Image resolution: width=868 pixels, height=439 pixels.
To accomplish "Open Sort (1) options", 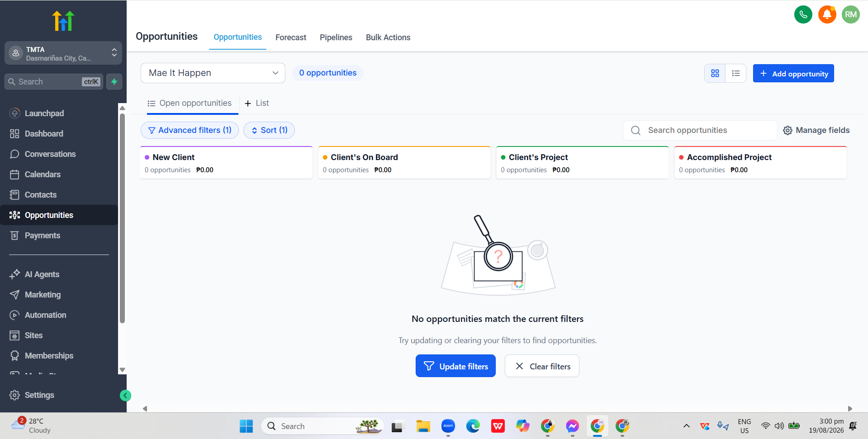I will pos(269,130).
